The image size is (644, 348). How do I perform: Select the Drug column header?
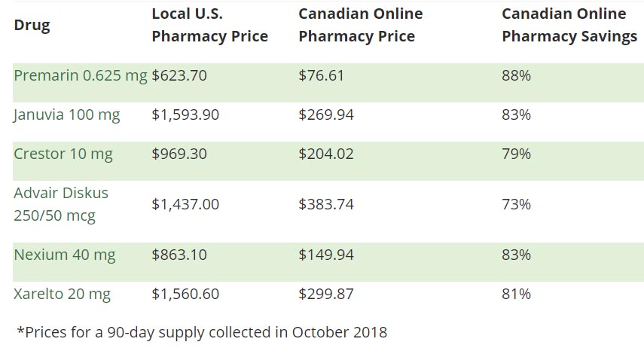pyautogui.click(x=32, y=26)
